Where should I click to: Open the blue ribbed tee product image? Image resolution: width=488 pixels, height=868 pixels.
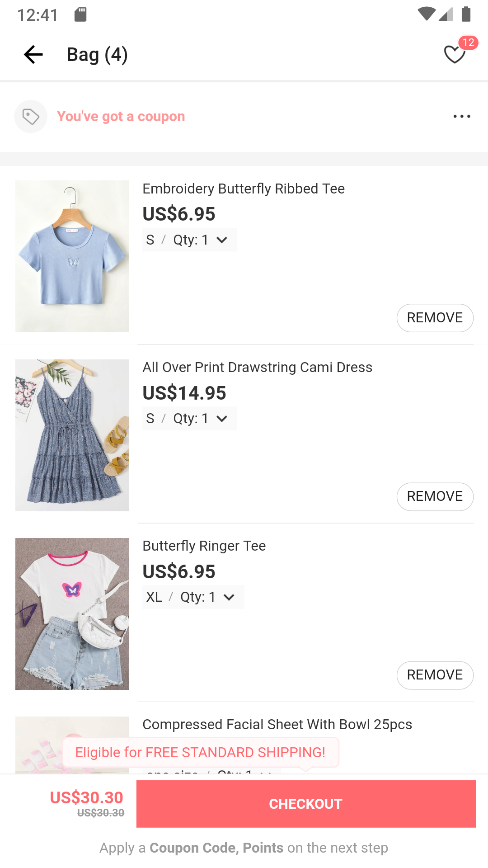point(72,256)
